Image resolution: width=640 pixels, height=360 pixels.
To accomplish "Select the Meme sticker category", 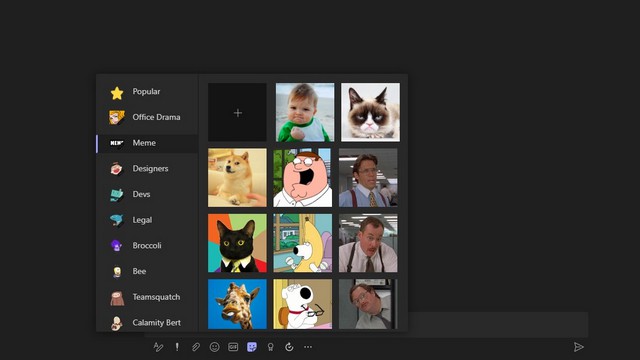I will pos(147,143).
